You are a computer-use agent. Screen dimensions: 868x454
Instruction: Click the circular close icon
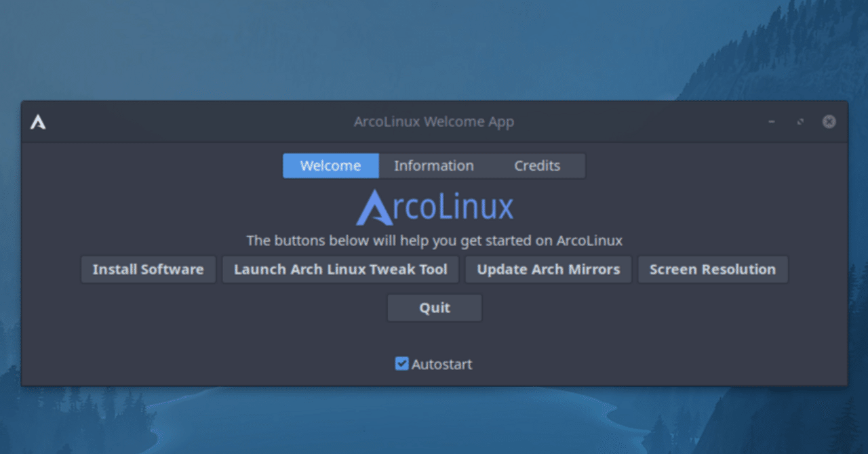coord(829,121)
